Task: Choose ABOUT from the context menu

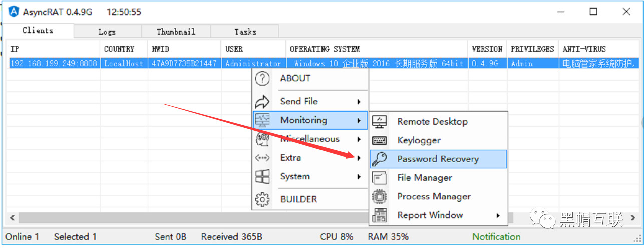Action: click(310, 78)
